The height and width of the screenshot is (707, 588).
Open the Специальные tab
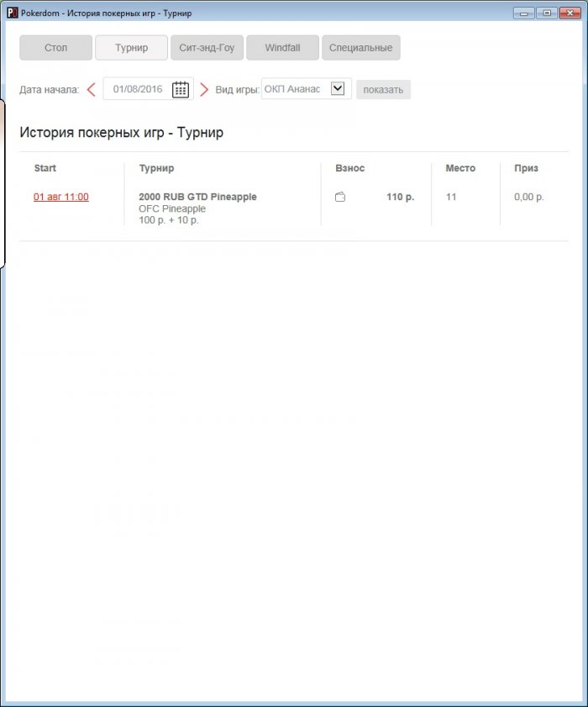click(x=361, y=48)
